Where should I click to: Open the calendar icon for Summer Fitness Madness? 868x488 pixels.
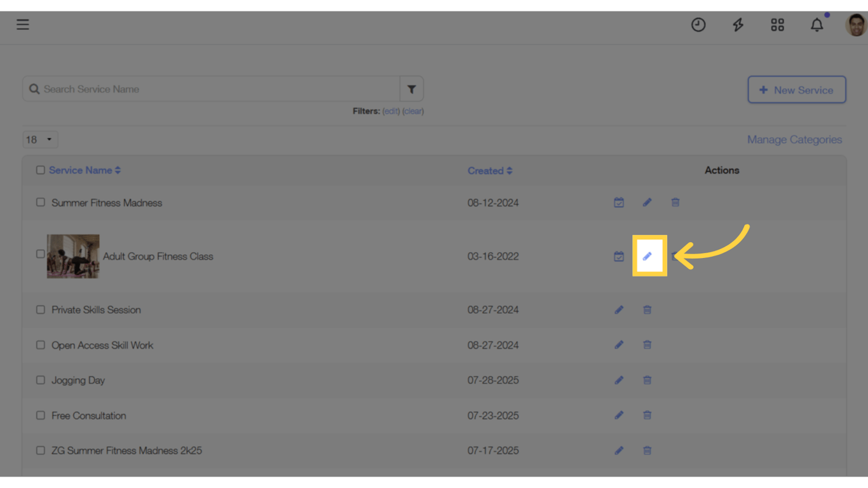tap(618, 202)
